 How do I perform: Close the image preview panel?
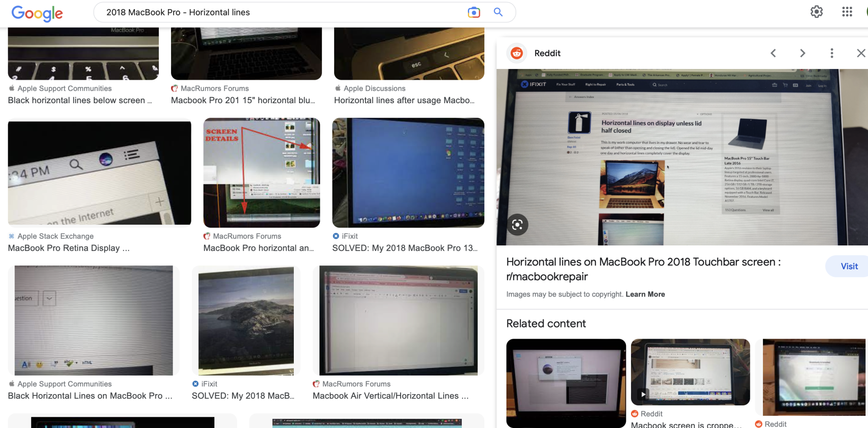[861, 53]
